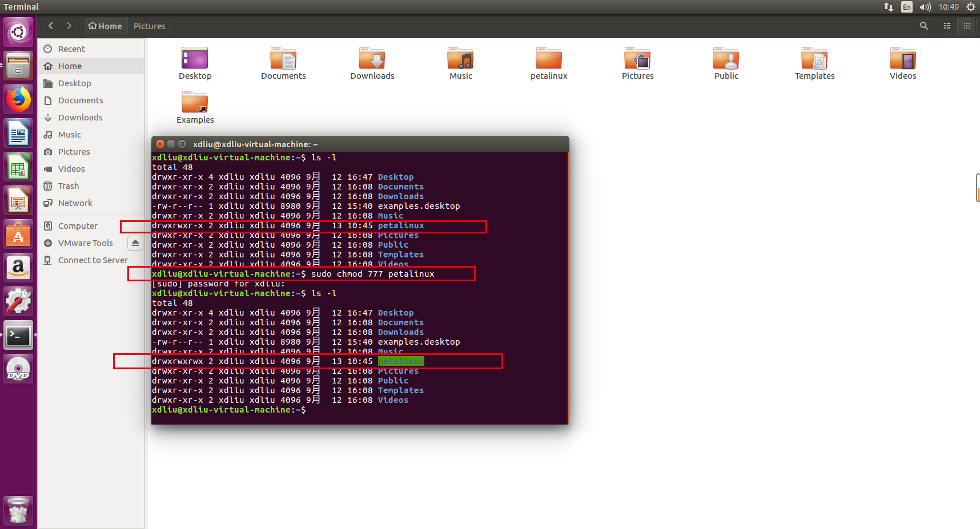Open the Trash icon in the dock
This screenshot has height=529, width=980.
click(x=18, y=510)
